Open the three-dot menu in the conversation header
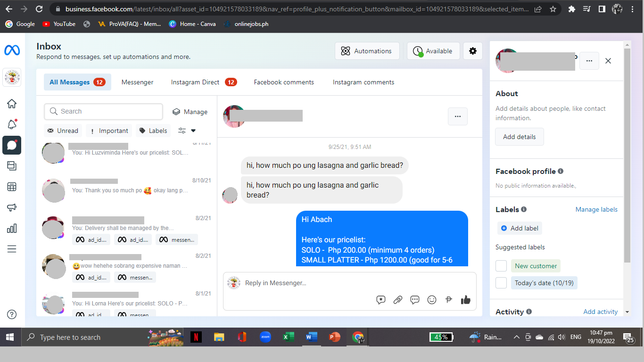Screen dimensions: 644x362 pyautogui.click(x=457, y=116)
